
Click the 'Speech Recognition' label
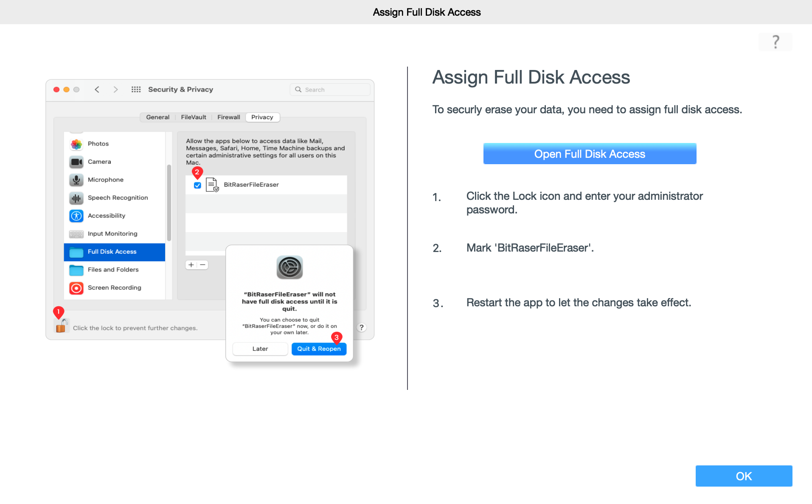pos(118,198)
